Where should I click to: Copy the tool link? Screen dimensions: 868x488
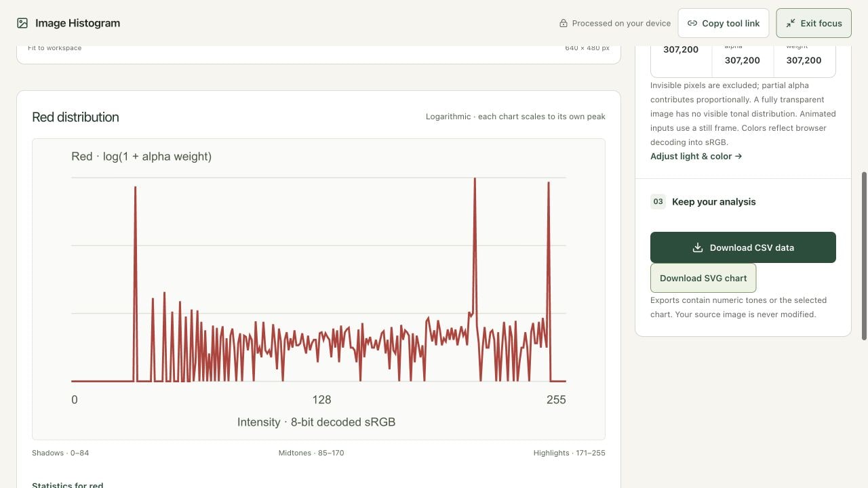[x=723, y=23]
